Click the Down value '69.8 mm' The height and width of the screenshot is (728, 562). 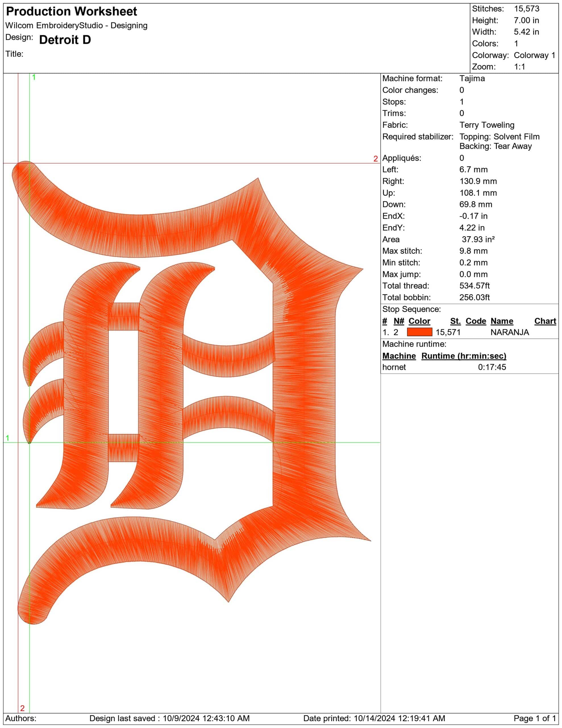tap(476, 205)
